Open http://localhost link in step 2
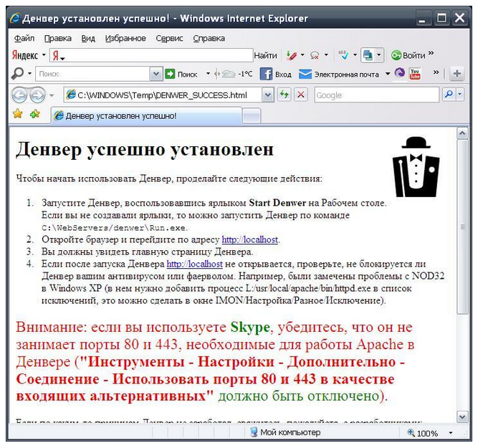This screenshot has width=478, height=448. click(249, 239)
